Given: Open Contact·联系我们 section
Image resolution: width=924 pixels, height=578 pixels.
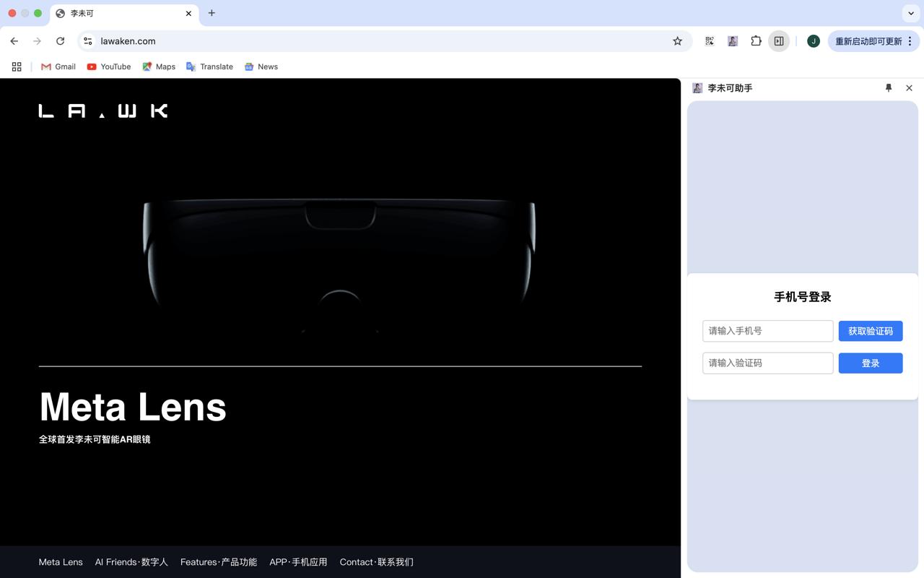Looking at the screenshot, I should [377, 562].
